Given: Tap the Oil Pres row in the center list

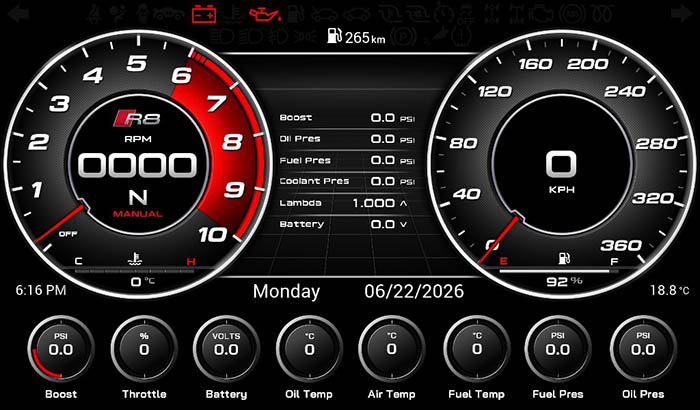Looking at the screenshot, I should coord(347,139).
